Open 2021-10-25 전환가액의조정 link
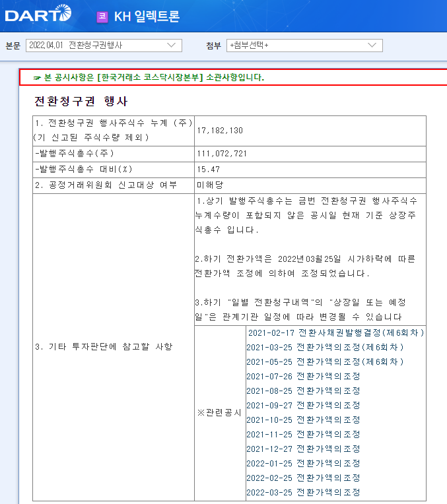Viewport: 447px width, 504px height. (x=303, y=420)
